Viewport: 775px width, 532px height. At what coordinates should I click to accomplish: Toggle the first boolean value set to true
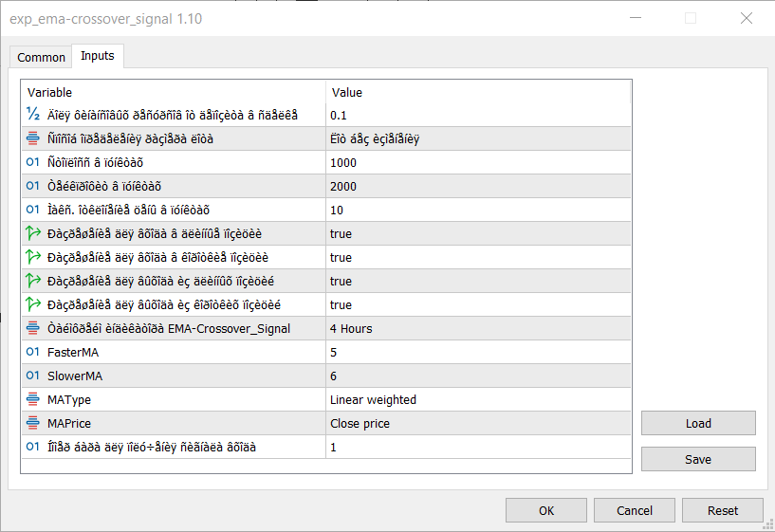coord(341,233)
